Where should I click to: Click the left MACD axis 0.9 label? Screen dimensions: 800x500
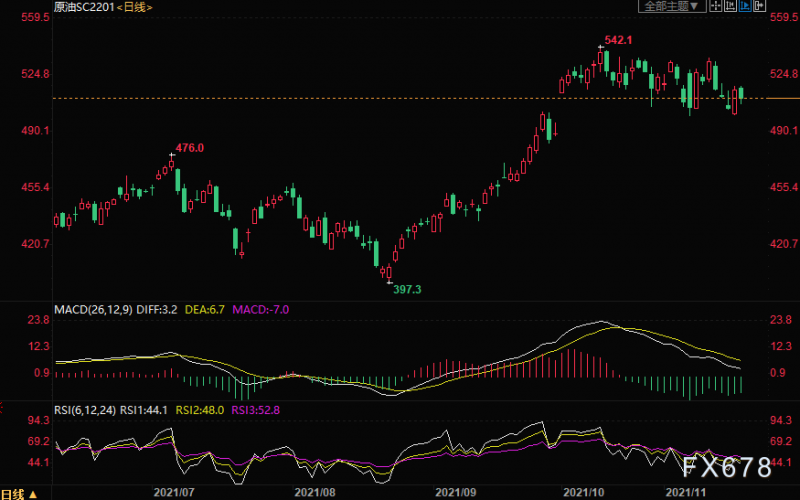pyautogui.click(x=42, y=373)
